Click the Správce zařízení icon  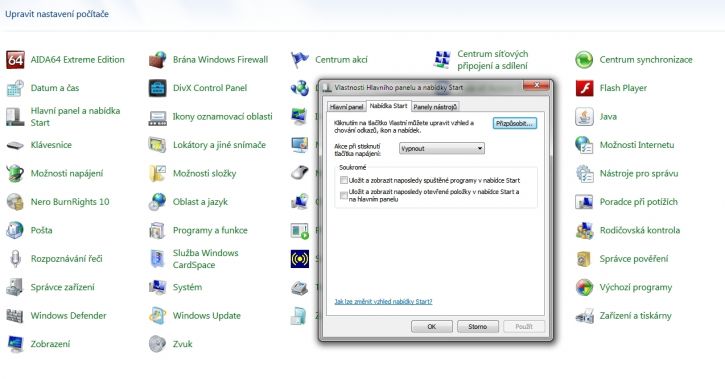(x=15, y=287)
